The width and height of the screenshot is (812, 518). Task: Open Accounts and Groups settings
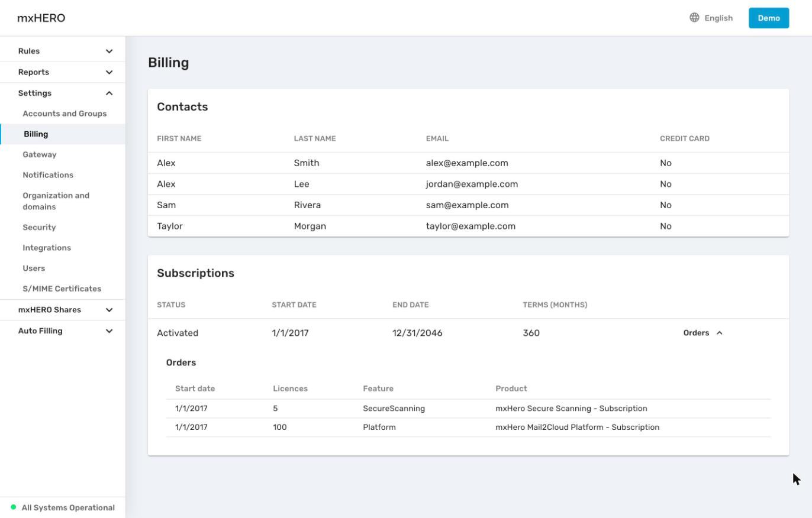pos(65,114)
